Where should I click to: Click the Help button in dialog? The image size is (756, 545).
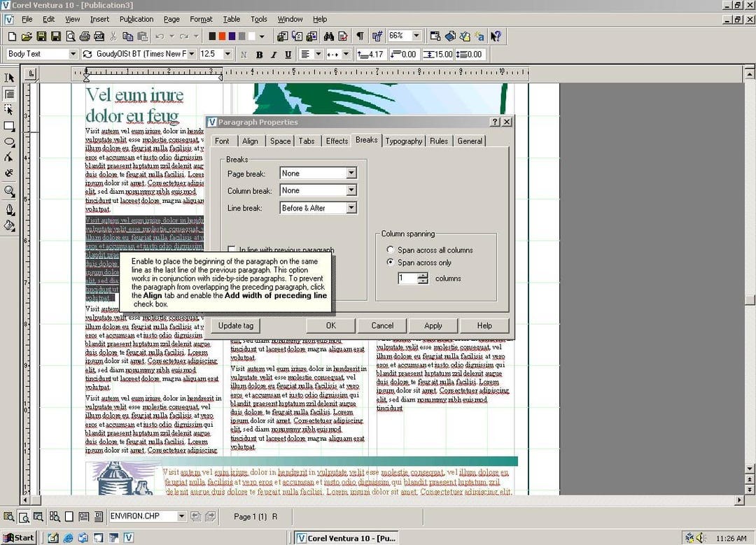point(484,326)
